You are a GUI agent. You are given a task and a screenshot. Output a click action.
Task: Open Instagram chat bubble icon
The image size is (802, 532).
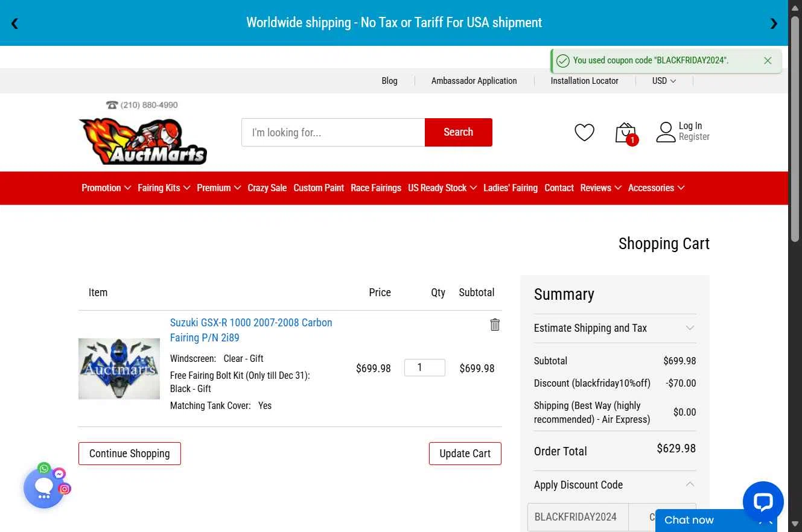(65, 489)
